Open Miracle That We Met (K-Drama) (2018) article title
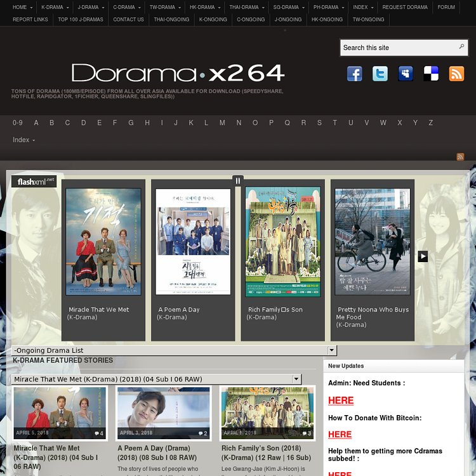476x476 pixels. [x=56, y=457]
